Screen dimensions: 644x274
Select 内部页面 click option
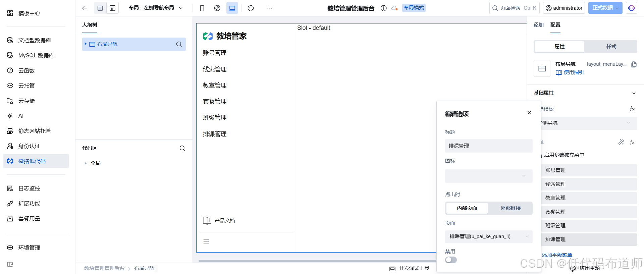[x=467, y=208]
